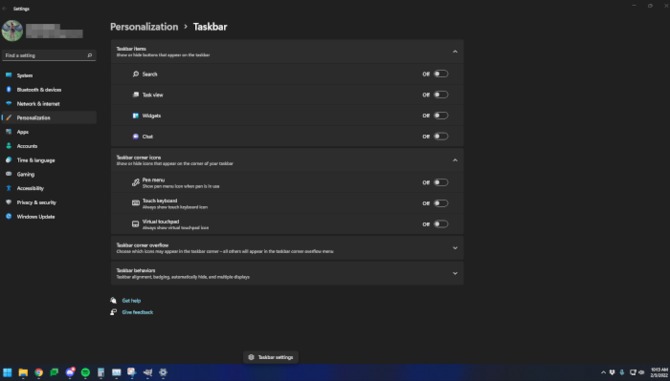670x381 pixels.
Task: Click the user profile avatar picture
Action: click(x=12, y=31)
